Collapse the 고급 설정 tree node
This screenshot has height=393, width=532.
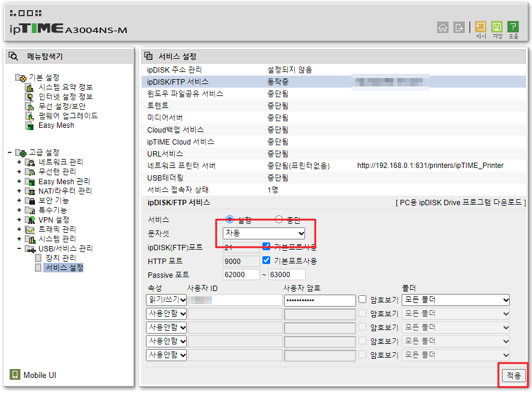pos(10,152)
